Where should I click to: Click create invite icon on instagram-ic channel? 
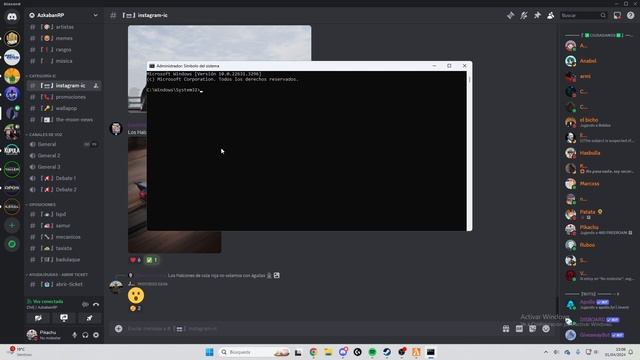point(96,86)
